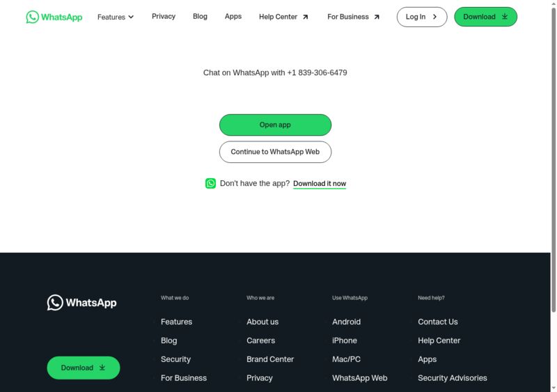Screen dimensions: 557x392
Task: Follow the 'Download it now' link
Action: [x=320, y=184]
